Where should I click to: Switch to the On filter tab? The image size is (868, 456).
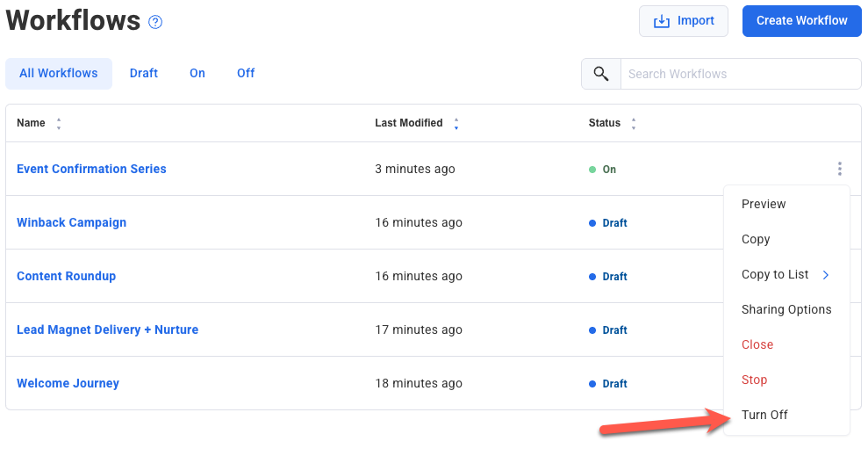[x=197, y=74]
